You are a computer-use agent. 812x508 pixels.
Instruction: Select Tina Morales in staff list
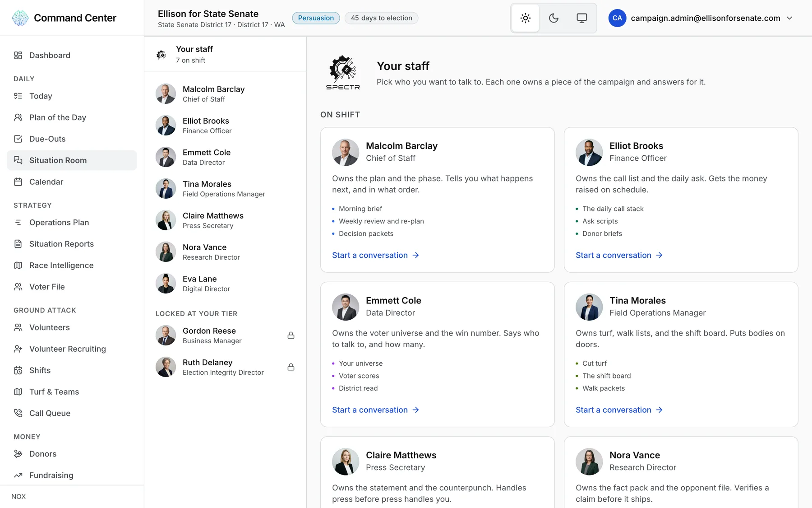coord(225,189)
